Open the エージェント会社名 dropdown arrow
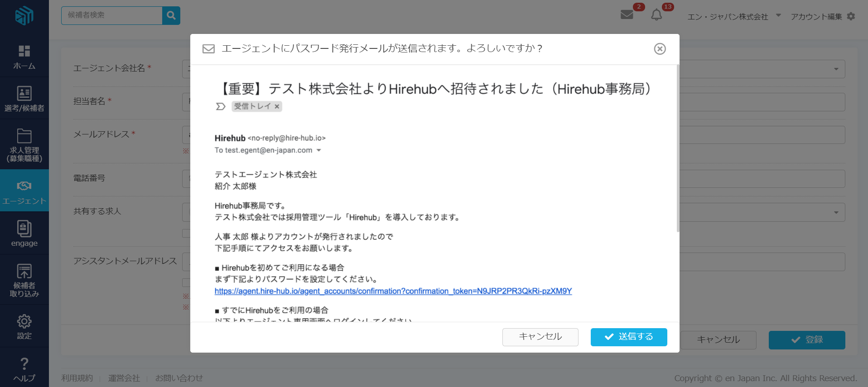This screenshot has width=868, height=387. click(836, 69)
